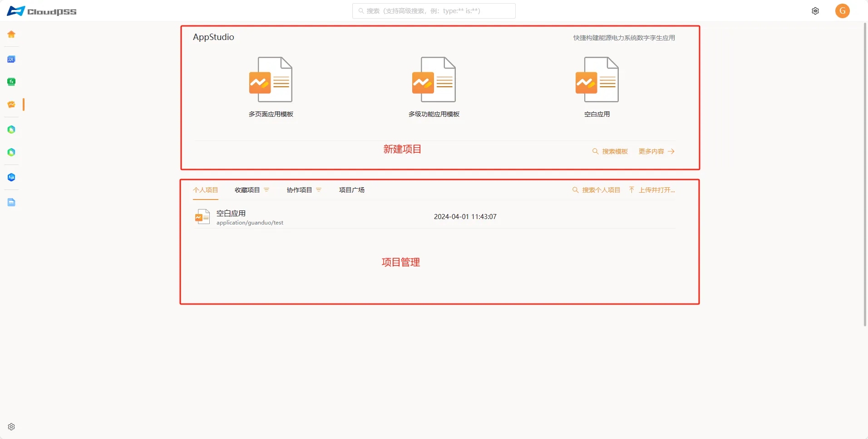
Task: Click the AppStudio section title
Action: (213, 37)
